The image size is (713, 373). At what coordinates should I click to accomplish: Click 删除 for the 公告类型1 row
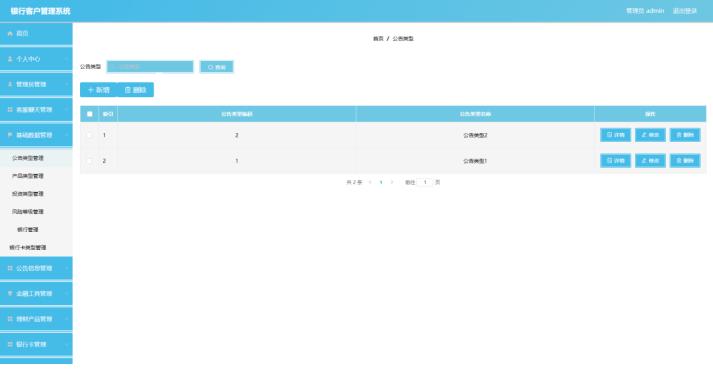(x=685, y=161)
